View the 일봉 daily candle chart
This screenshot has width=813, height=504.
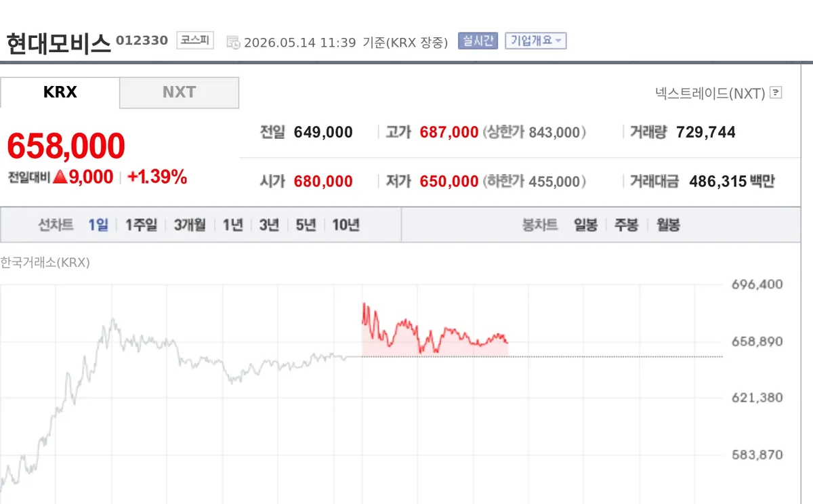coord(585,225)
